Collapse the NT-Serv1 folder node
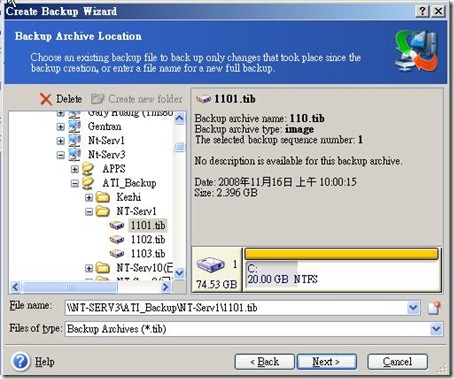 pos(89,211)
